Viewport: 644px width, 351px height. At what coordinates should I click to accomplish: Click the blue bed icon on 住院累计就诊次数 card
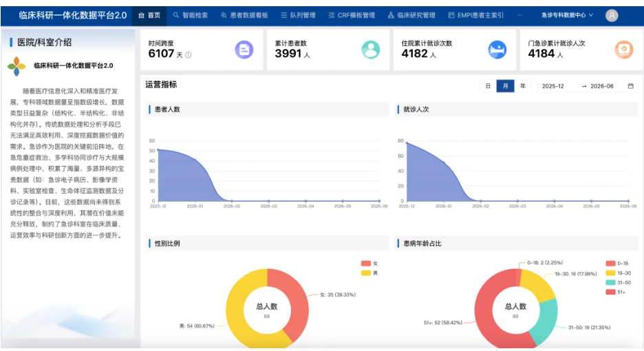click(497, 50)
